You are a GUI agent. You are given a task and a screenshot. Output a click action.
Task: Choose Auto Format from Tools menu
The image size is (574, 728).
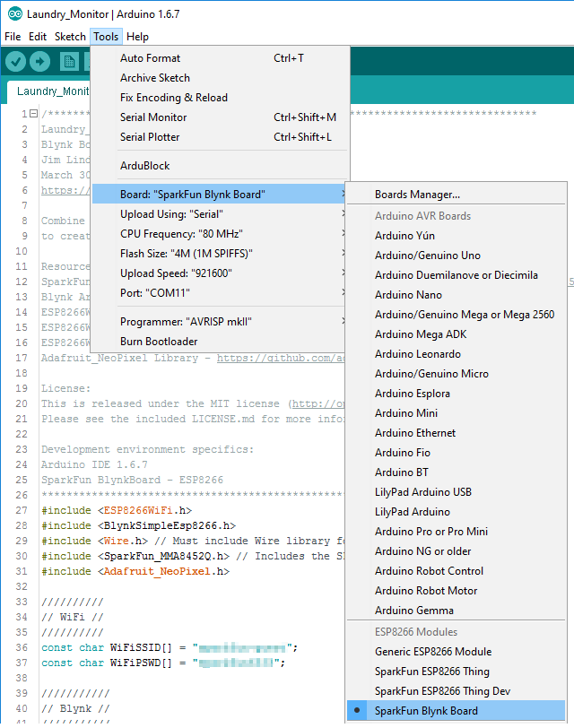pyautogui.click(x=220, y=58)
